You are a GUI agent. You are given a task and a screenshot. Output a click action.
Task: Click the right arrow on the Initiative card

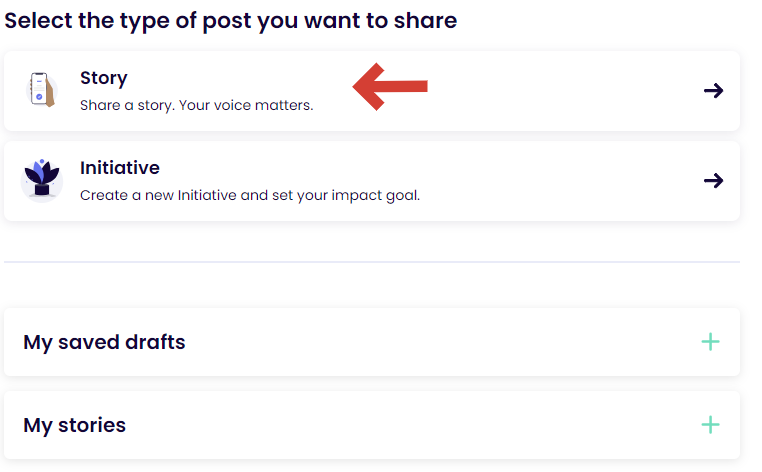point(713,181)
